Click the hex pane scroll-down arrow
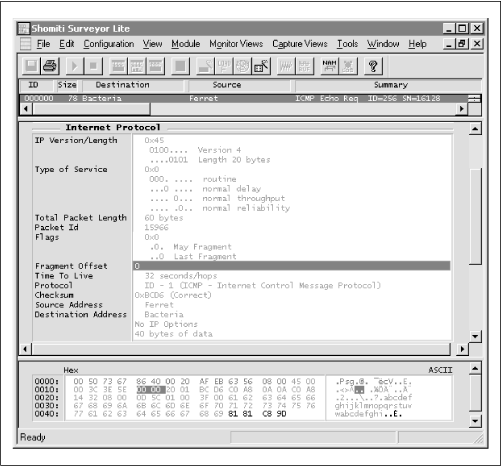The height and width of the screenshot is (467, 502). [x=475, y=421]
